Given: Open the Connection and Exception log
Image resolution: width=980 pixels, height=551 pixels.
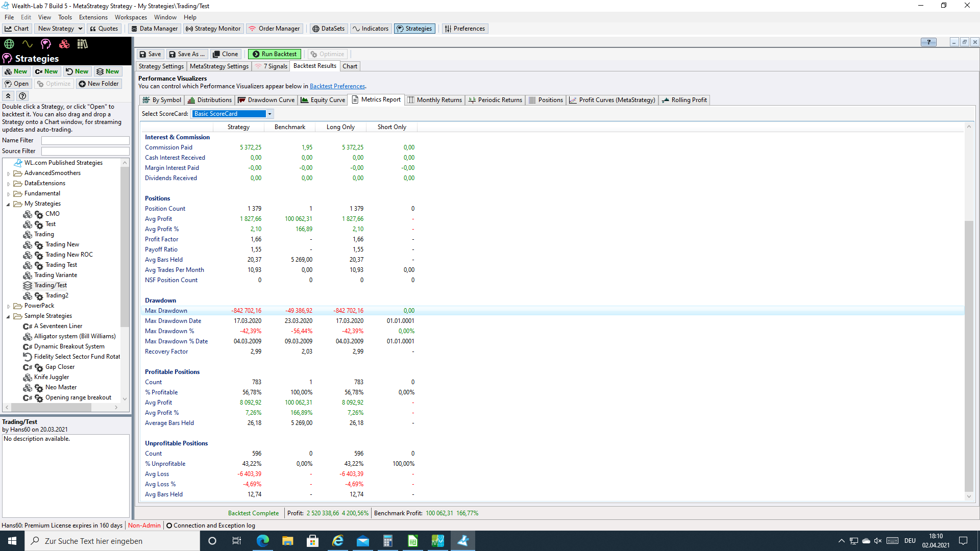Looking at the screenshot, I should [210, 525].
